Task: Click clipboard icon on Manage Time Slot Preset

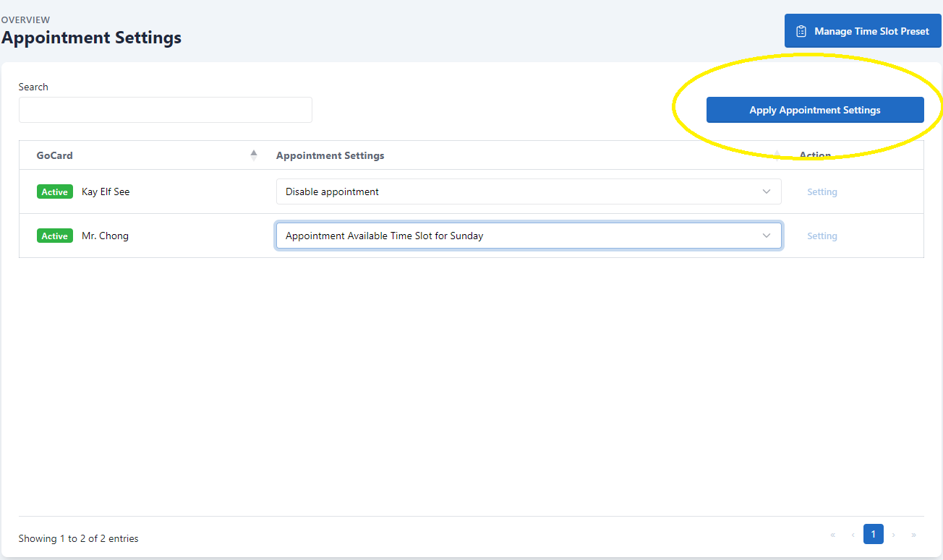Action: pos(801,32)
